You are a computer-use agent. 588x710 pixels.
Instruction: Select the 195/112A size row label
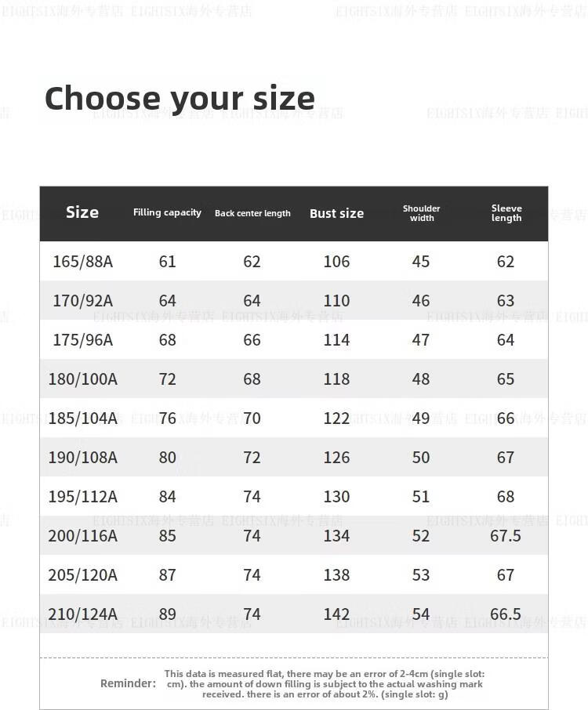[x=82, y=496]
